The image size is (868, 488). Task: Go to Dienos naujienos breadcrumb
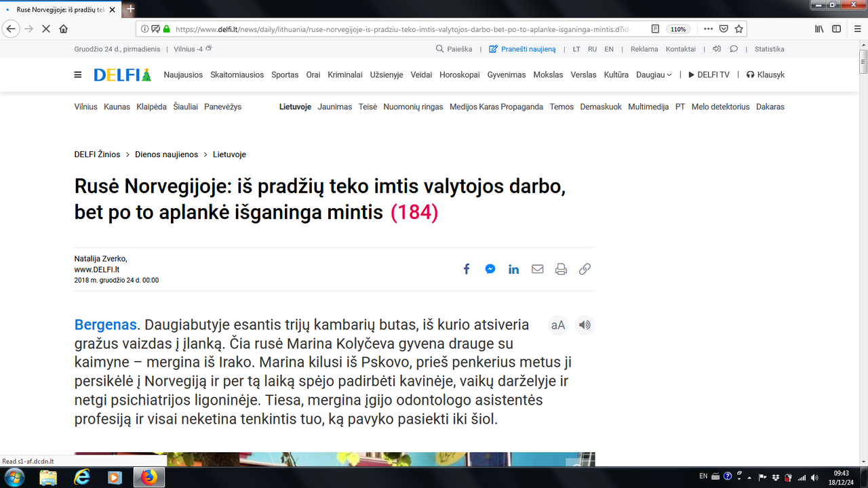tap(166, 155)
